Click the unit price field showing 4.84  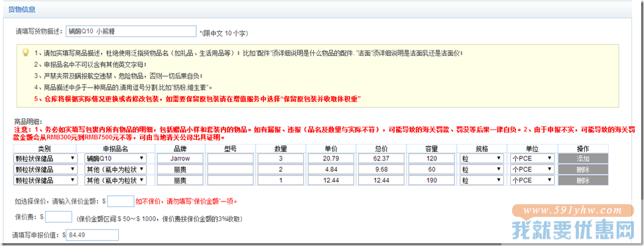point(331,169)
